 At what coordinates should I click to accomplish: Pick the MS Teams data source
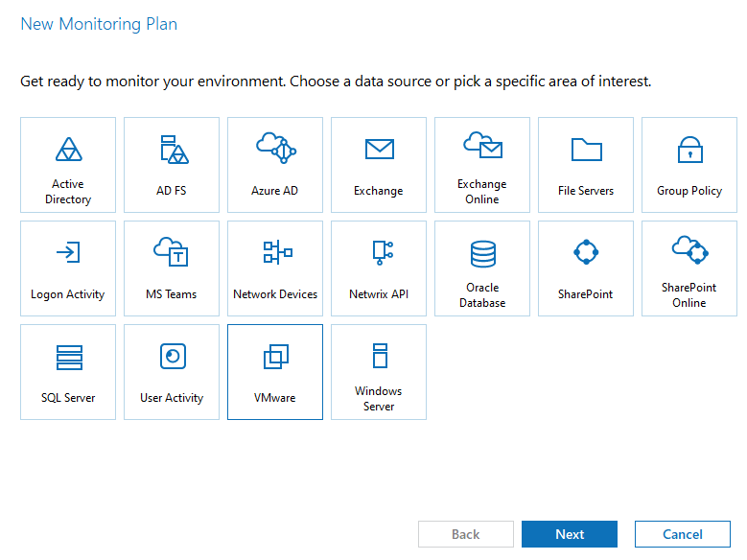172,268
